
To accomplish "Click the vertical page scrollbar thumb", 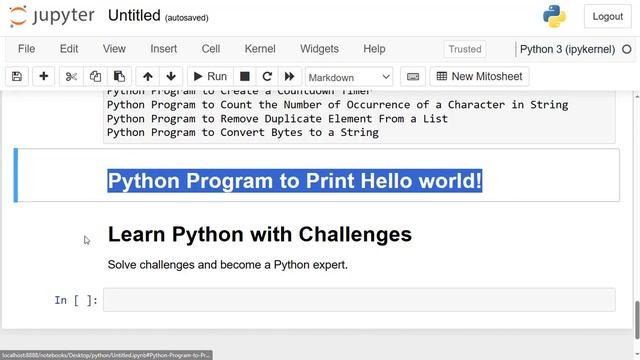I will click(x=637, y=320).
